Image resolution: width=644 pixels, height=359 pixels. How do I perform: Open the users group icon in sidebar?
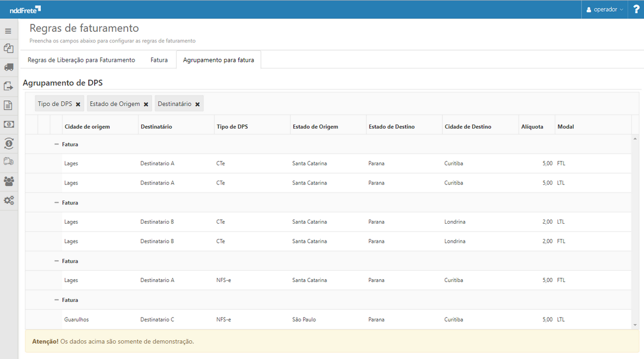(8, 181)
